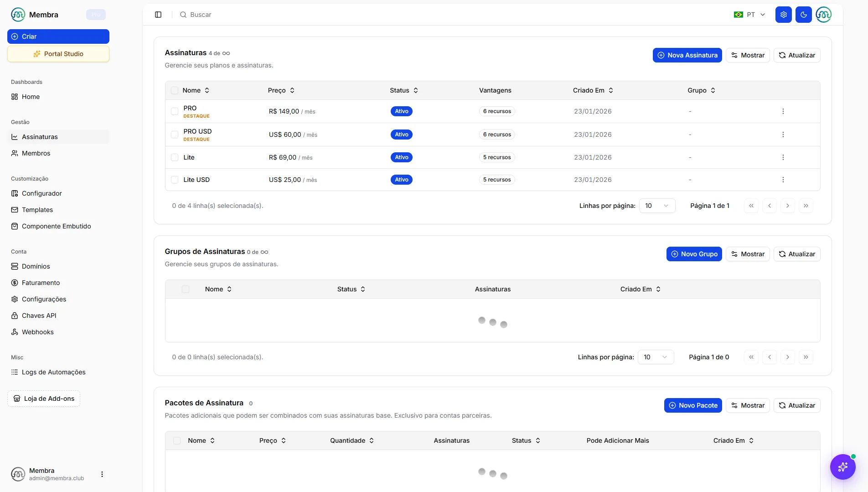This screenshot has height=492, width=868.
Task: Check the Lite USD subscription row
Action: pos(175,180)
